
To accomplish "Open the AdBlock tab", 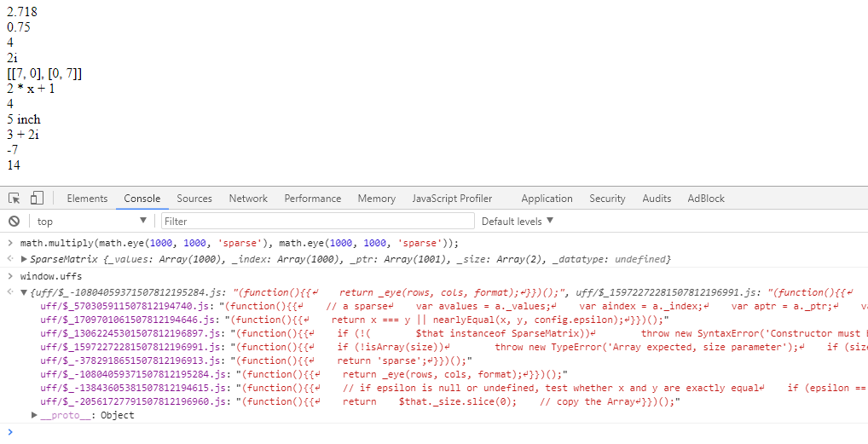I will (x=706, y=199).
